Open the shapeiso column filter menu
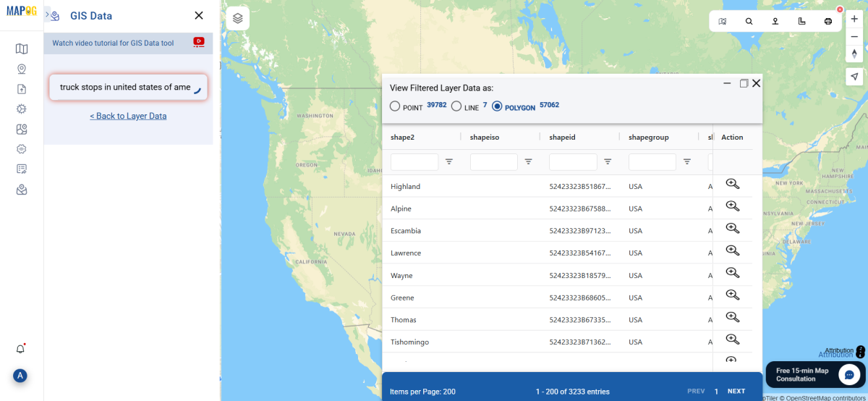 (x=529, y=161)
